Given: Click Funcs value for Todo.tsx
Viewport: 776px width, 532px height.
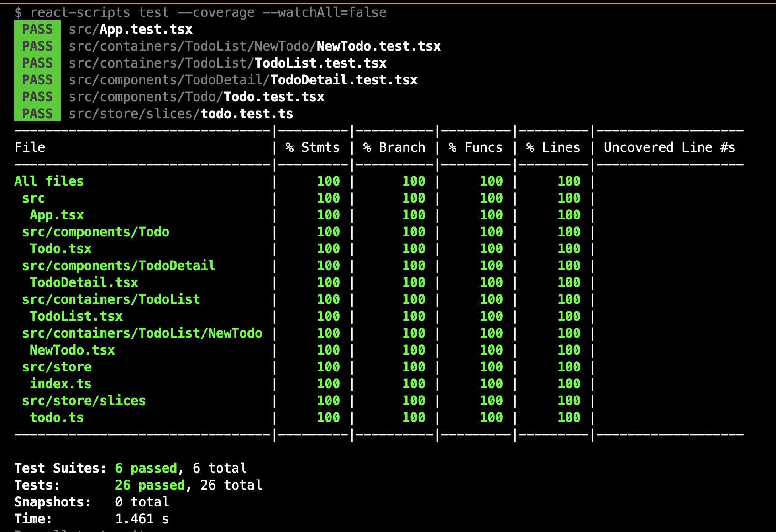Looking at the screenshot, I should click(492, 249).
